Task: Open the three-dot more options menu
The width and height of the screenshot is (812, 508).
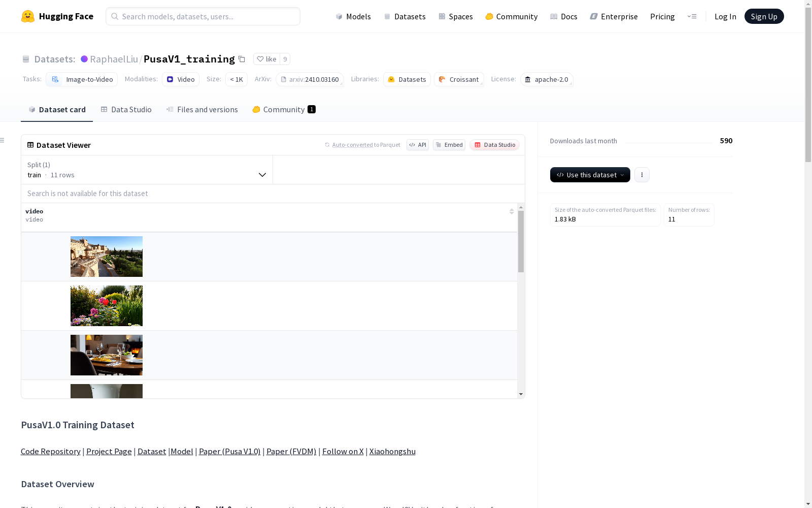Action: pyautogui.click(x=642, y=175)
